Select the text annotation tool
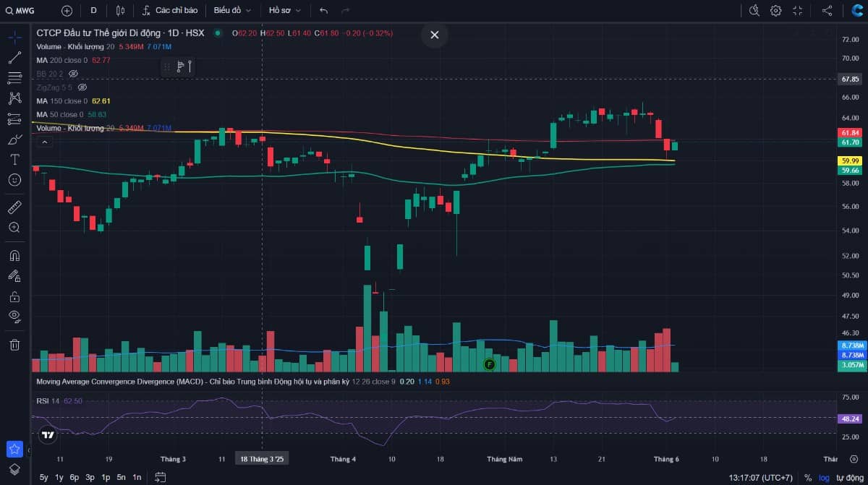 click(14, 159)
